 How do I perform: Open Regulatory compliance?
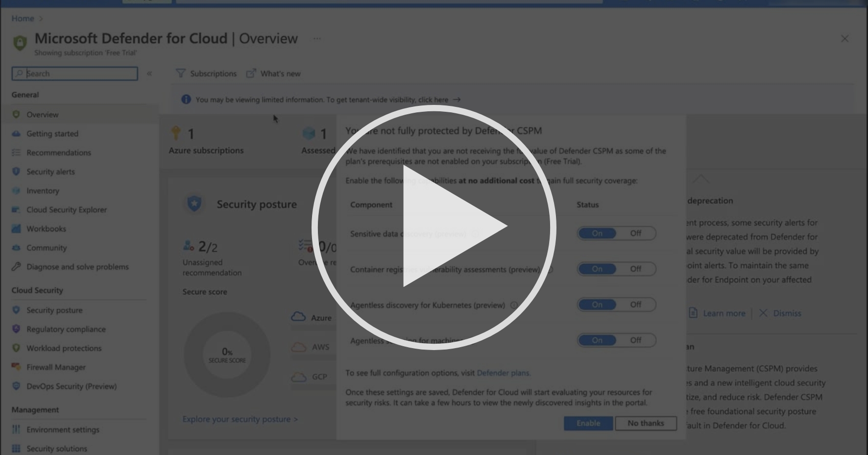pyautogui.click(x=66, y=329)
